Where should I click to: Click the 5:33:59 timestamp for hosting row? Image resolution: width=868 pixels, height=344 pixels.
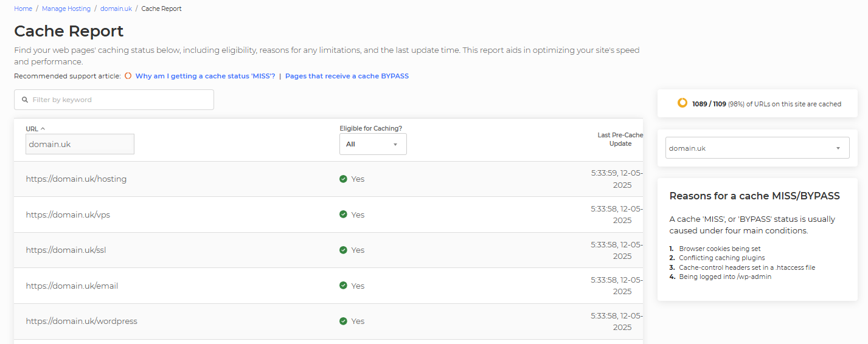(x=617, y=179)
